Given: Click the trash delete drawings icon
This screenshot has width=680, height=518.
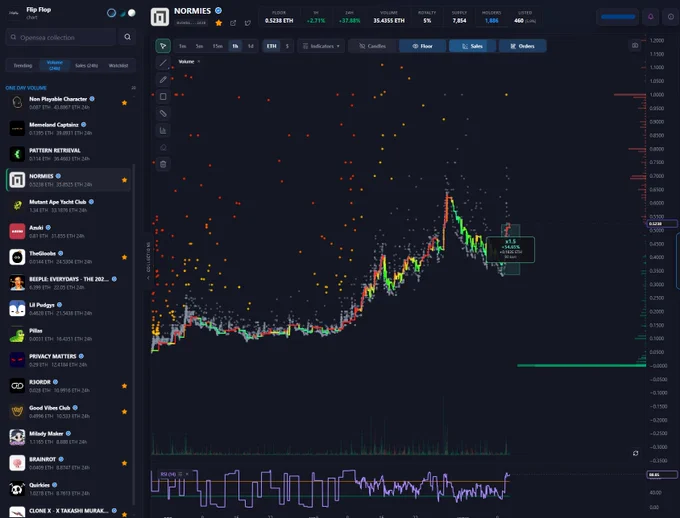Looking at the screenshot, I should pos(163,164).
